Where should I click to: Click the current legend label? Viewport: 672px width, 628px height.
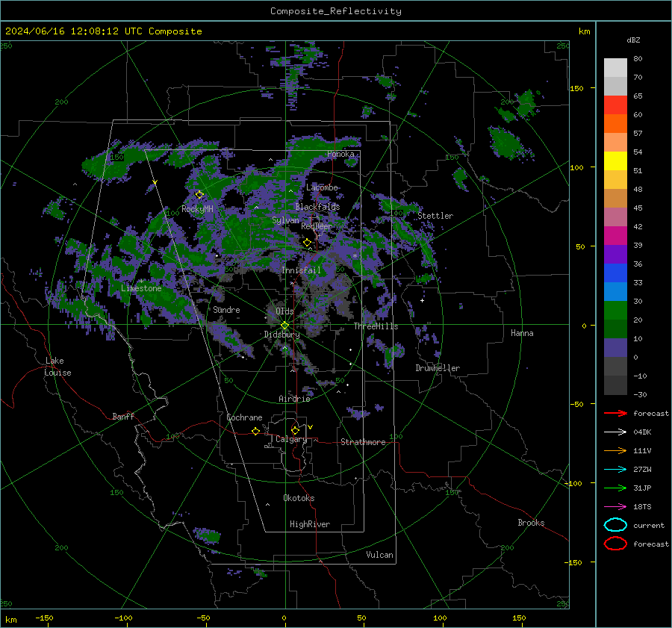(649, 526)
